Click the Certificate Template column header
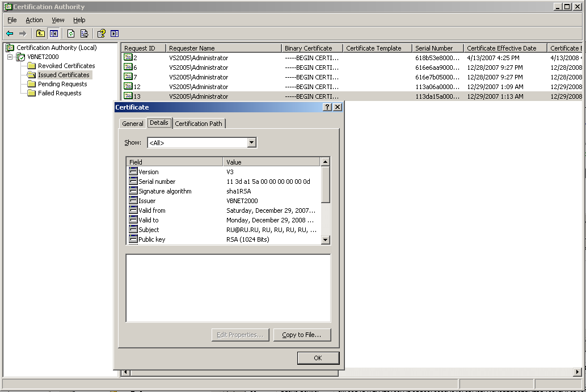The image size is (586, 392). point(377,48)
